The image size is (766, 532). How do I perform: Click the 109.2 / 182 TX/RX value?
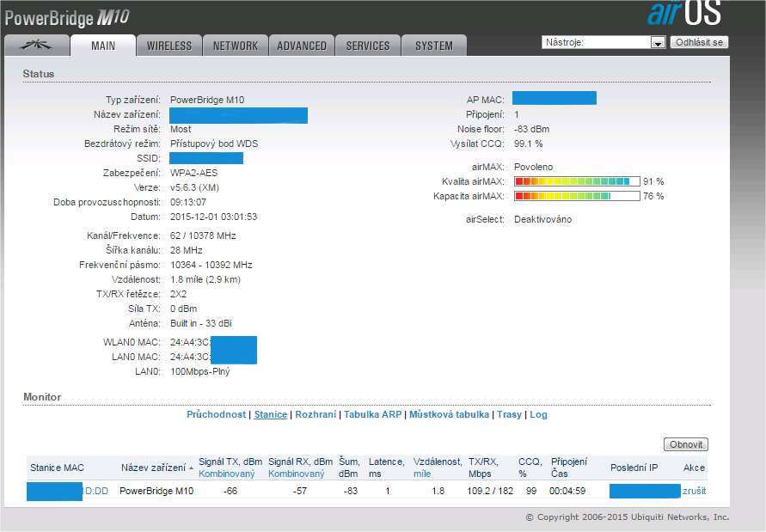tap(490, 491)
